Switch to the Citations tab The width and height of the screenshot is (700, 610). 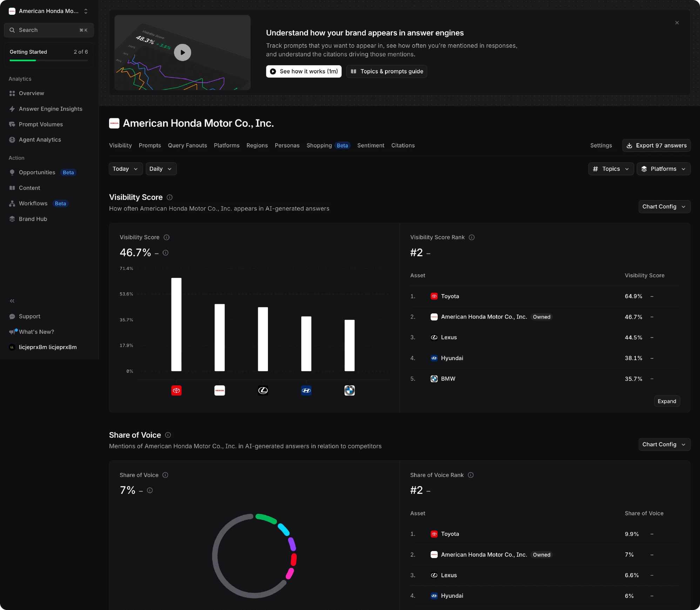point(403,145)
